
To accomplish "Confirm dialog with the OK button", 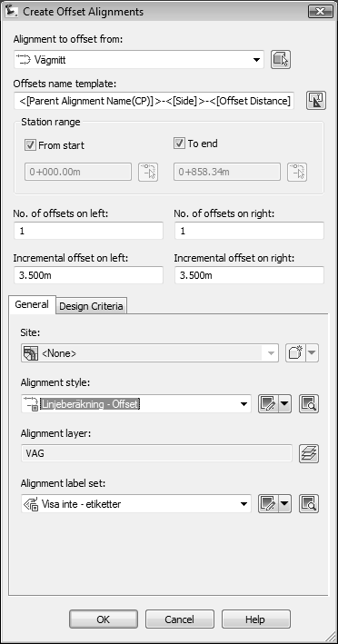I will point(103,619).
